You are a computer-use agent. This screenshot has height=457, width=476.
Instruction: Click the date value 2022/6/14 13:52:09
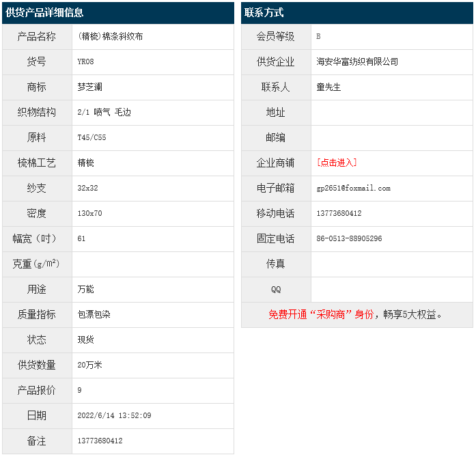[x=115, y=416]
